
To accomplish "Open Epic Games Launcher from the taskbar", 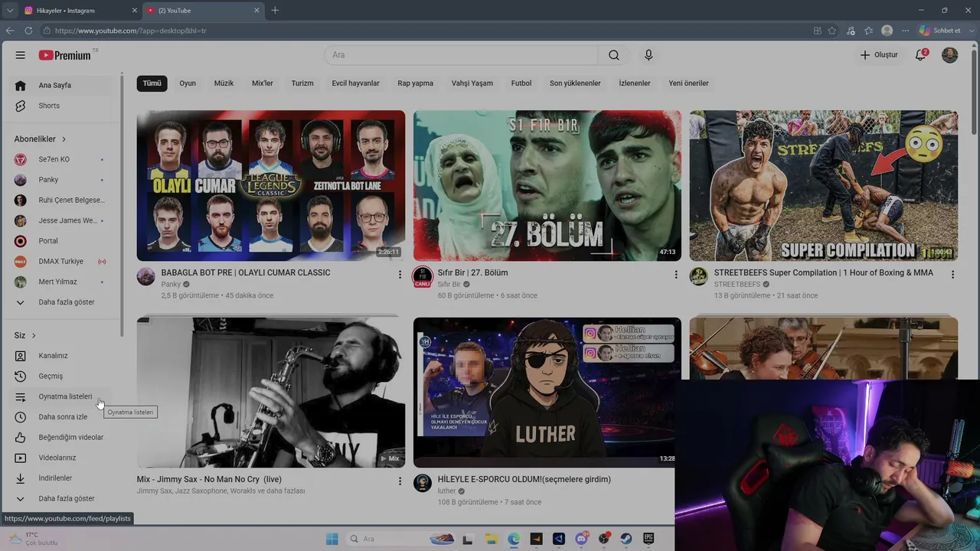I will (649, 539).
